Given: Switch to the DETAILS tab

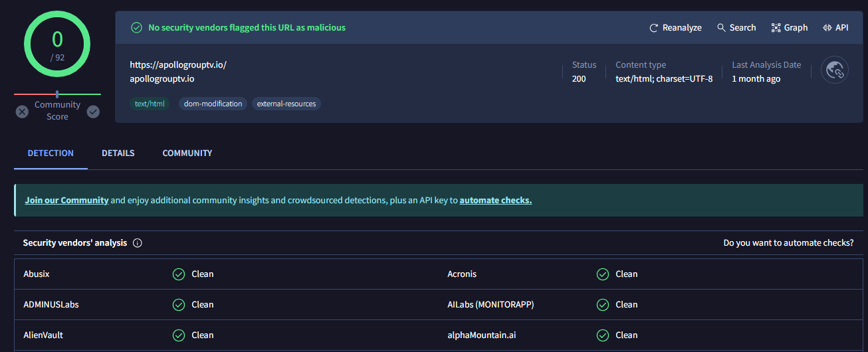Looking at the screenshot, I should tap(118, 153).
